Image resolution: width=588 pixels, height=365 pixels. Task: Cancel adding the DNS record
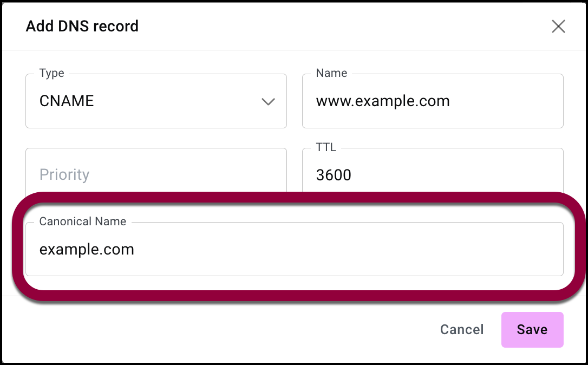pyautogui.click(x=462, y=329)
